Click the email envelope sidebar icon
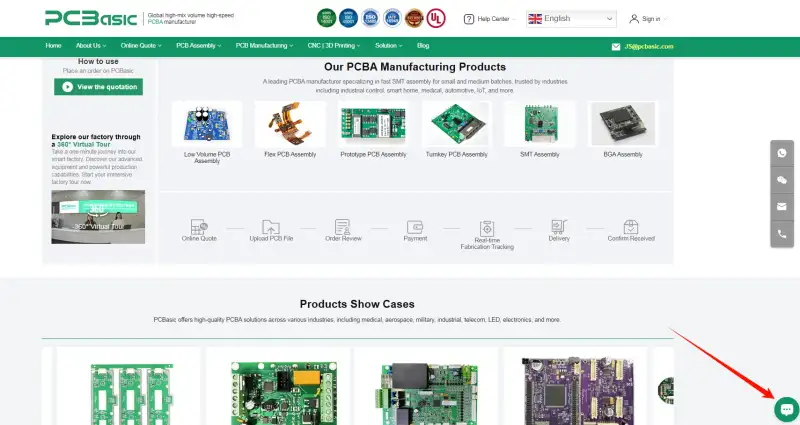The image size is (800, 425). click(x=782, y=207)
